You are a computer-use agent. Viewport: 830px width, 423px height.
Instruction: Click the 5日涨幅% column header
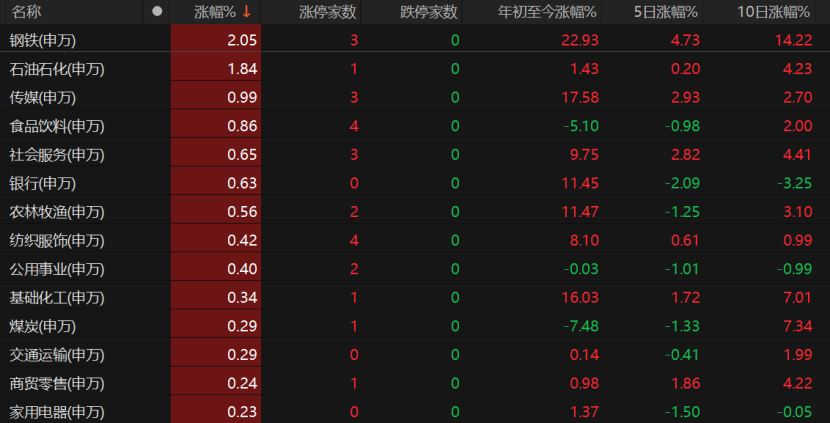(x=666, y=12)
